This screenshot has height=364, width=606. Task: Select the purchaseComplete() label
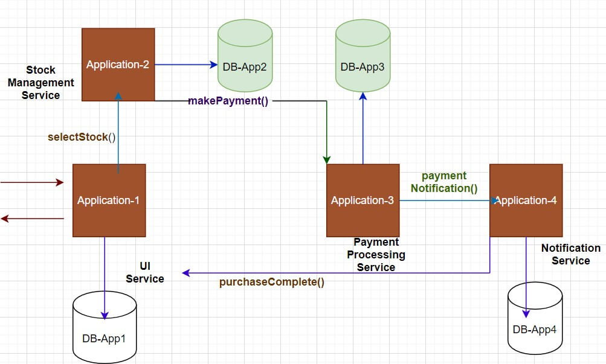point(273,282)
